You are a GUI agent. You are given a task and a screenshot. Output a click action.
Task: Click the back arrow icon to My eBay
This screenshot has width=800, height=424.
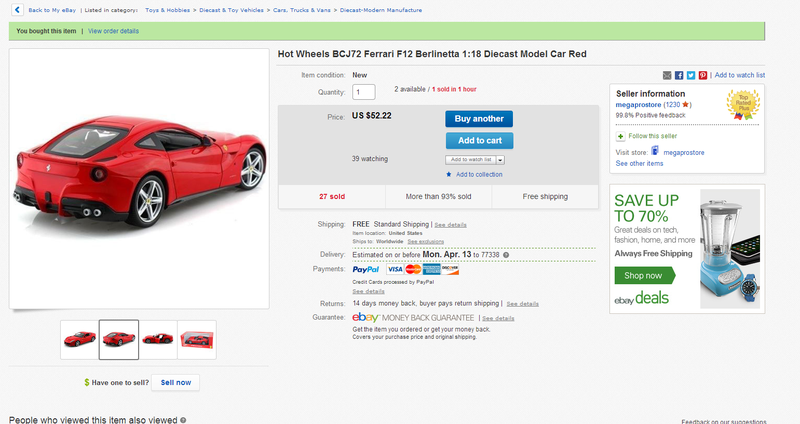17,10
